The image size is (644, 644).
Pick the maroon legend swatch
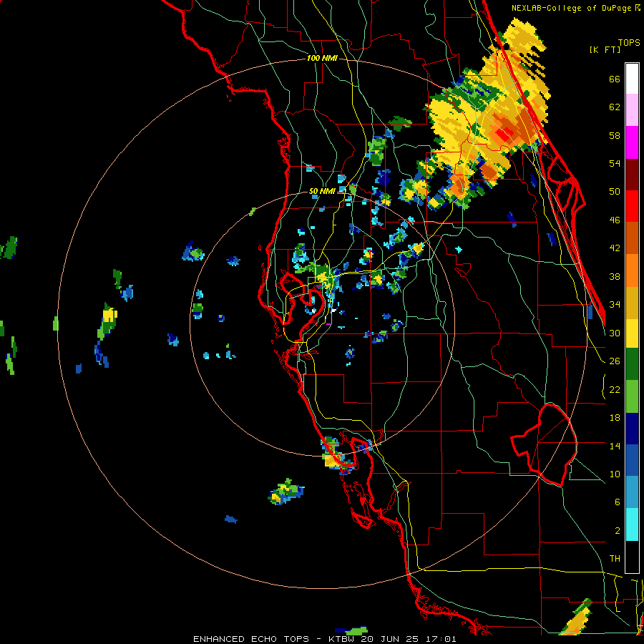click(x=632, y=175)
